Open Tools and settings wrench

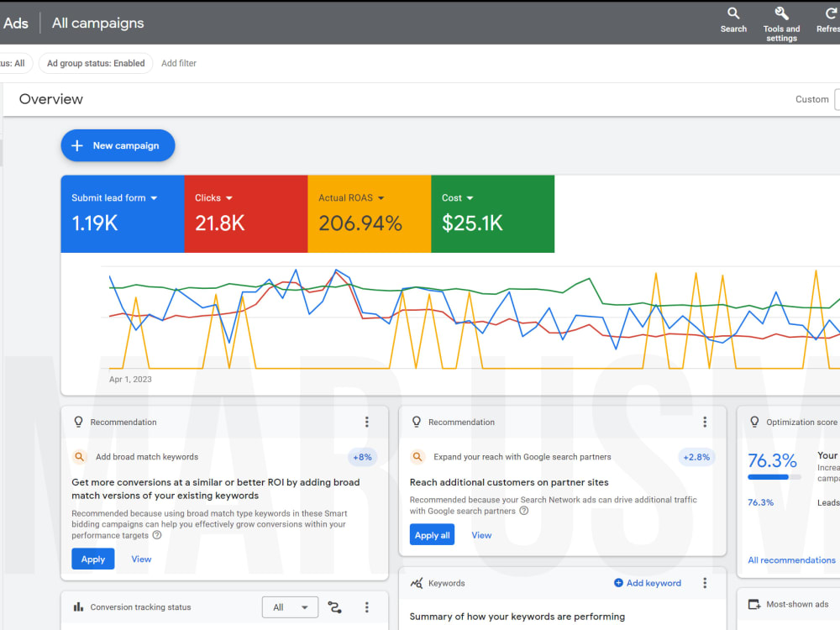pos(781,23)
